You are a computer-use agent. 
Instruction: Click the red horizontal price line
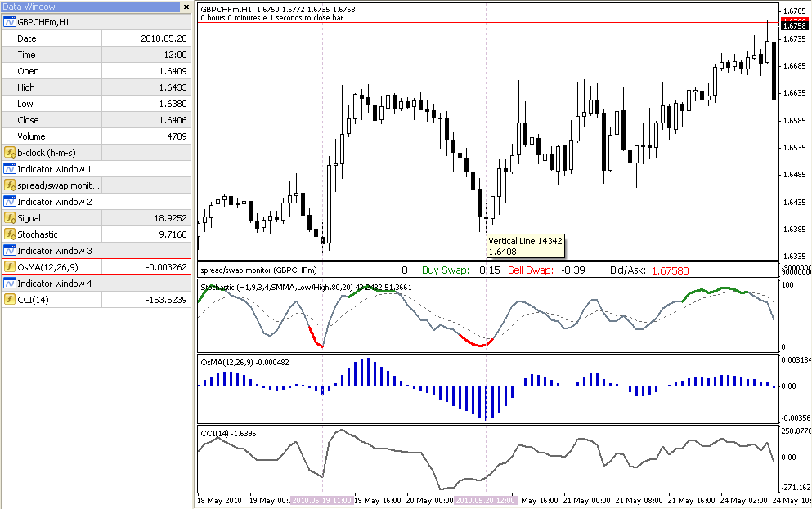click(487, 22)
